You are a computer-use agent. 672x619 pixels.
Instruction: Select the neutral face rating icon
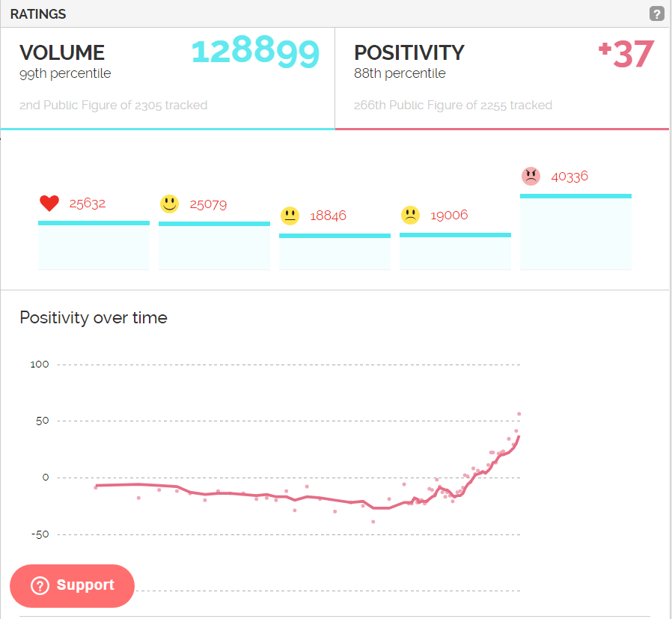[290, 216]
